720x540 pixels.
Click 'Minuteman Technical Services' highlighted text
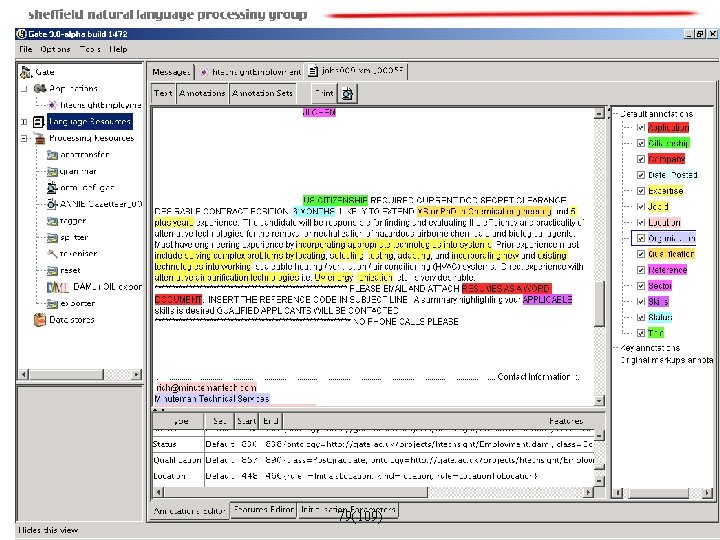[x=213, y=399]
